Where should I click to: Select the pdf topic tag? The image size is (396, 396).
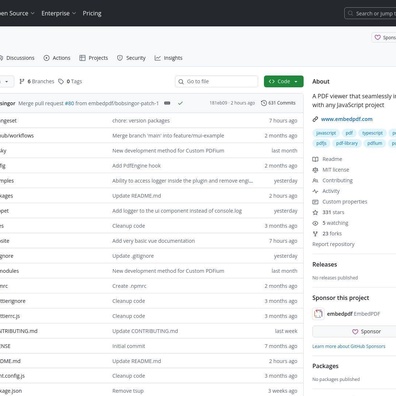click(349, 133)
